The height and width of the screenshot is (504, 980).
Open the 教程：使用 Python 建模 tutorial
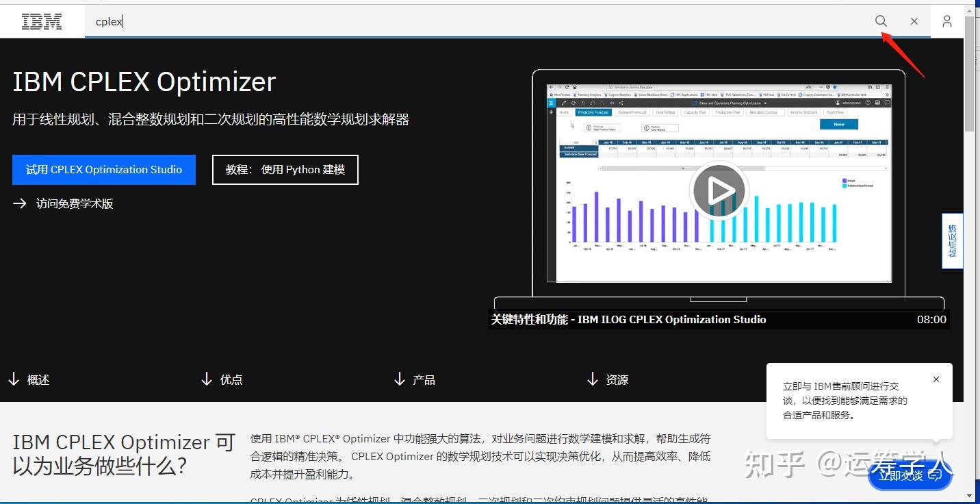click(285, 169)
